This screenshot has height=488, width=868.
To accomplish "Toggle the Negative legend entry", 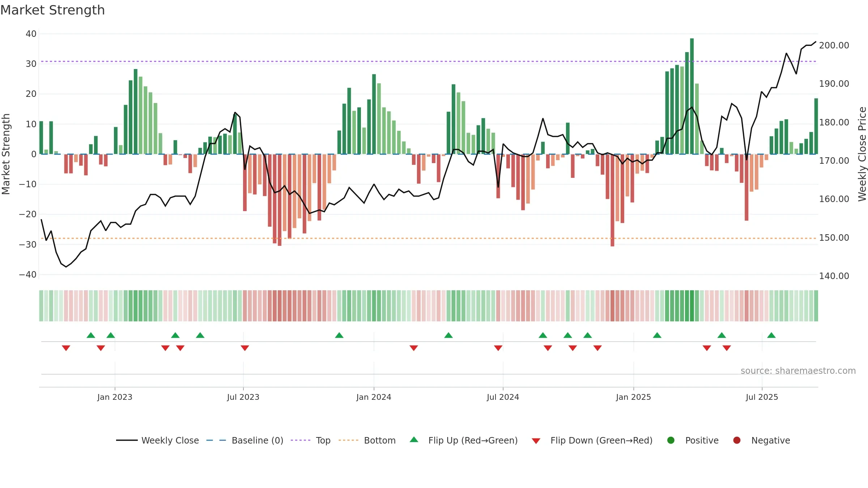I will pyautogui.click(x=761, y=440).
